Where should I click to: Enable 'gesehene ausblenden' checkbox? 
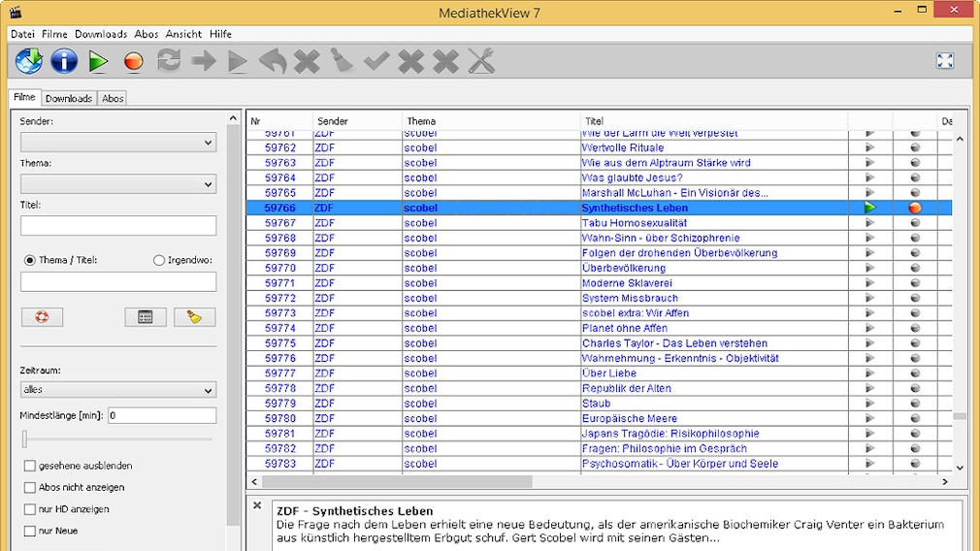click(x=30, y=467)
